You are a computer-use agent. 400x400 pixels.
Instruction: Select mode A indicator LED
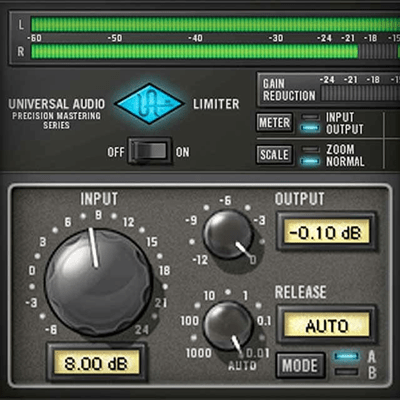pos(347,356)
